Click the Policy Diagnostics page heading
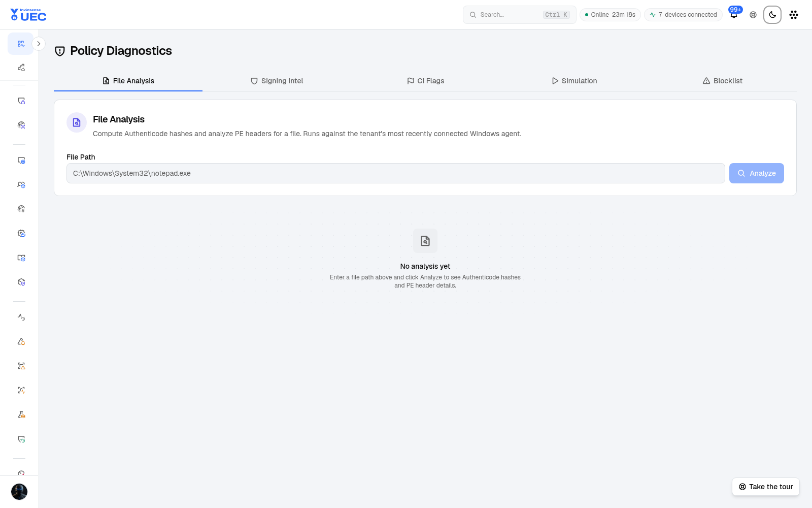This screenshot has height=508, width=812. click(x=121, y=51)
